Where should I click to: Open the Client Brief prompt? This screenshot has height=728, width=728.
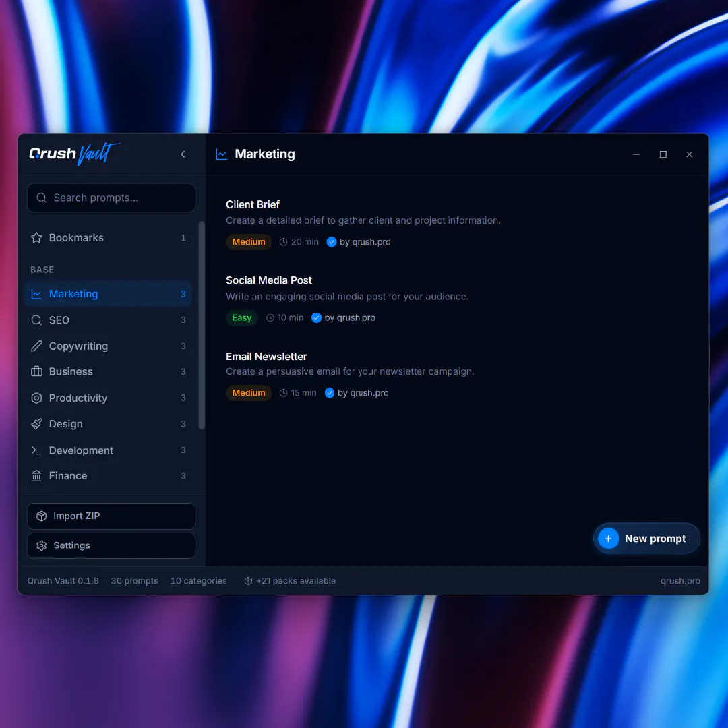click(x=253, y=204)
